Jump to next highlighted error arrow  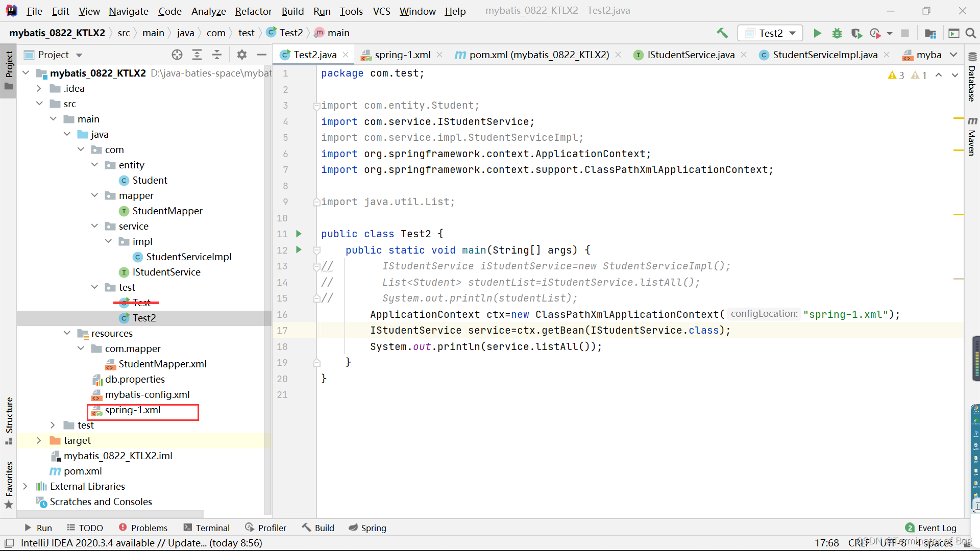[x=955, y=75]
